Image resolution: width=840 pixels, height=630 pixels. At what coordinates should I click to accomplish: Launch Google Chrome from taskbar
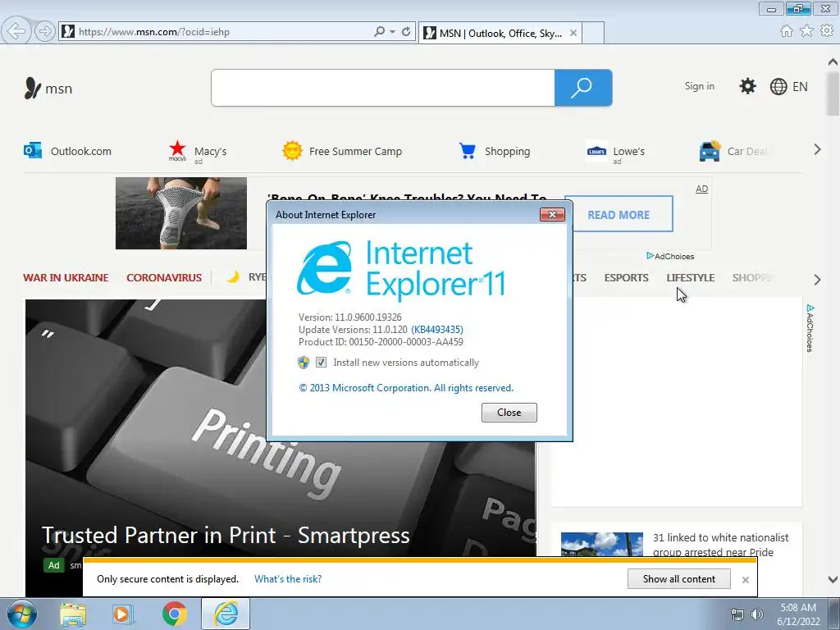coord(174,614)
